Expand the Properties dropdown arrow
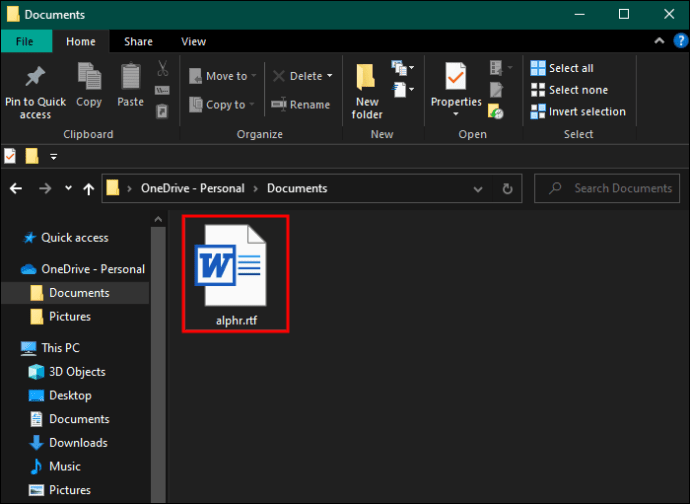Screen dimensions: 690x504 coord(456,114)
